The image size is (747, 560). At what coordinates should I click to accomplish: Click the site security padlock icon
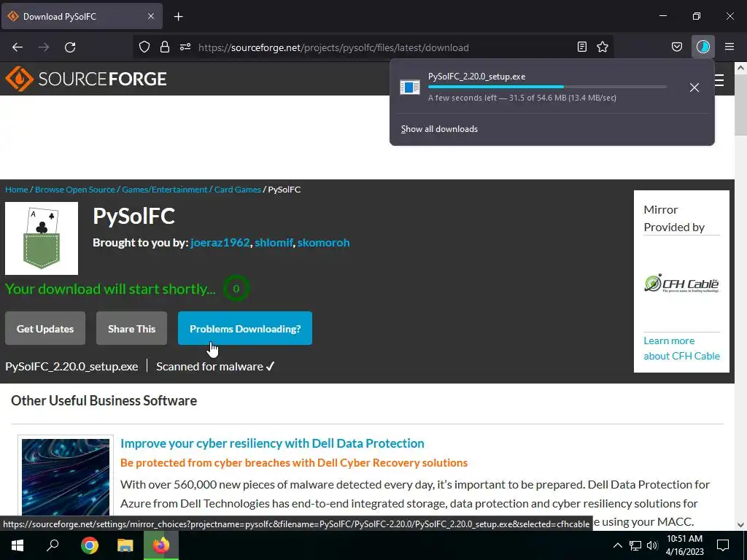165,47
